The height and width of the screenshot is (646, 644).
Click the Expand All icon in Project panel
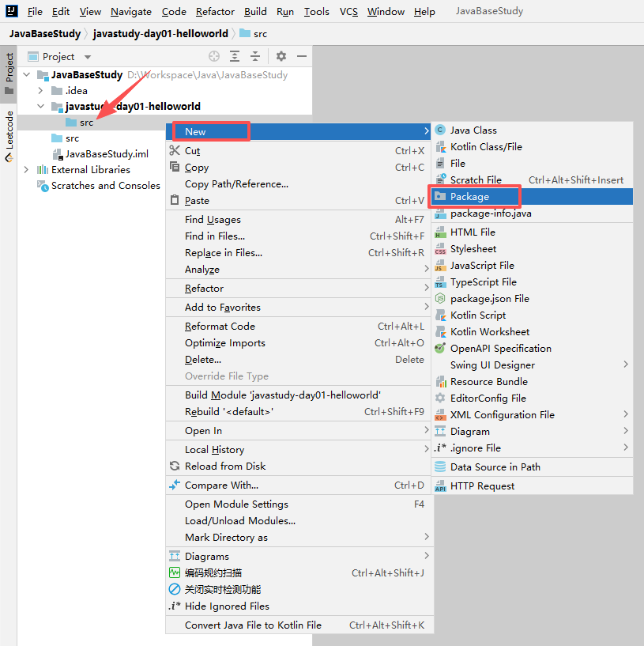233,56
